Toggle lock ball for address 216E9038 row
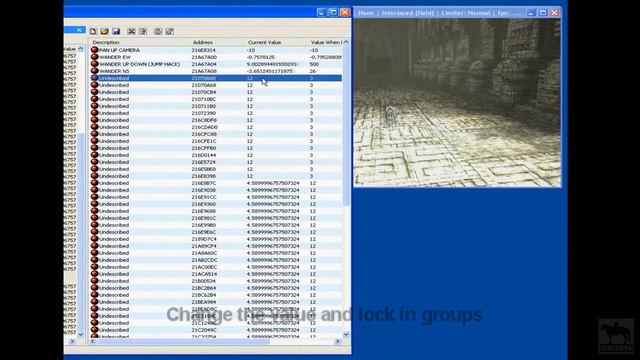The width and height of the screenshot is (640, 360). tap(95, 190)
